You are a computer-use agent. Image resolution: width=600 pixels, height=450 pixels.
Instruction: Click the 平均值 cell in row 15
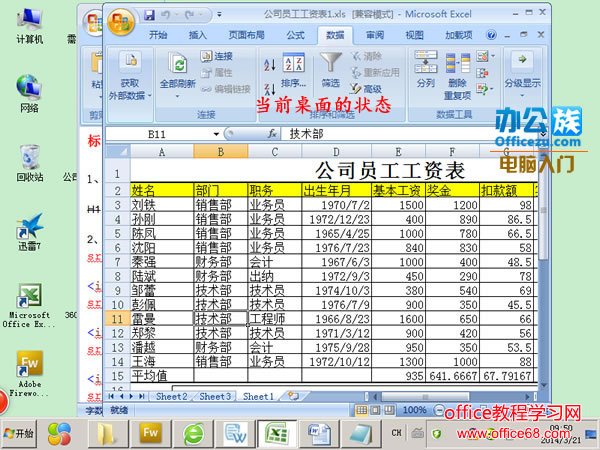[162, 375]
